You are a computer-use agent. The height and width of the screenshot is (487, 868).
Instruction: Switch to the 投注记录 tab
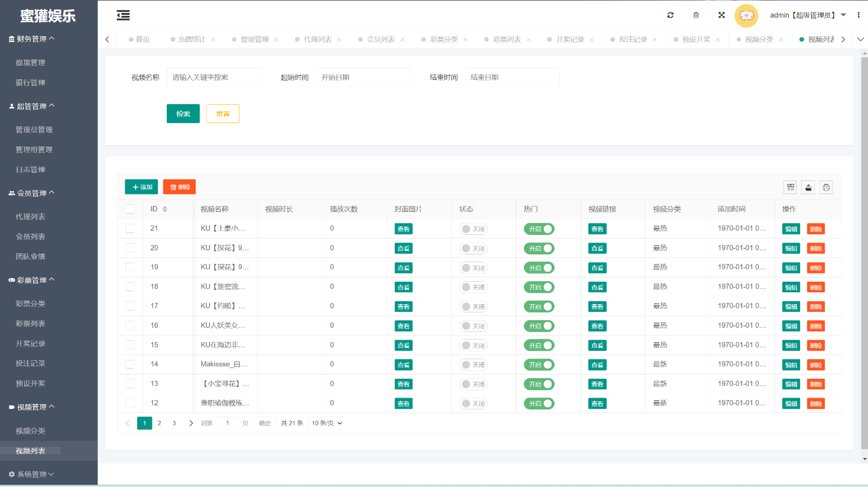point(633,40)
